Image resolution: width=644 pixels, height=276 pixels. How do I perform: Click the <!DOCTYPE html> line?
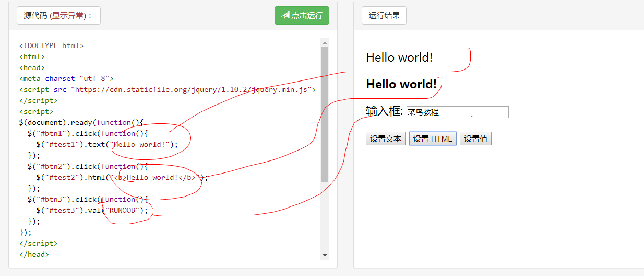coord(51,45)
